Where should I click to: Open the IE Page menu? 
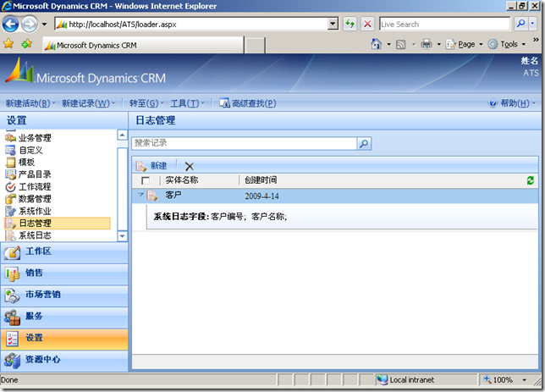tap(465, 44)
